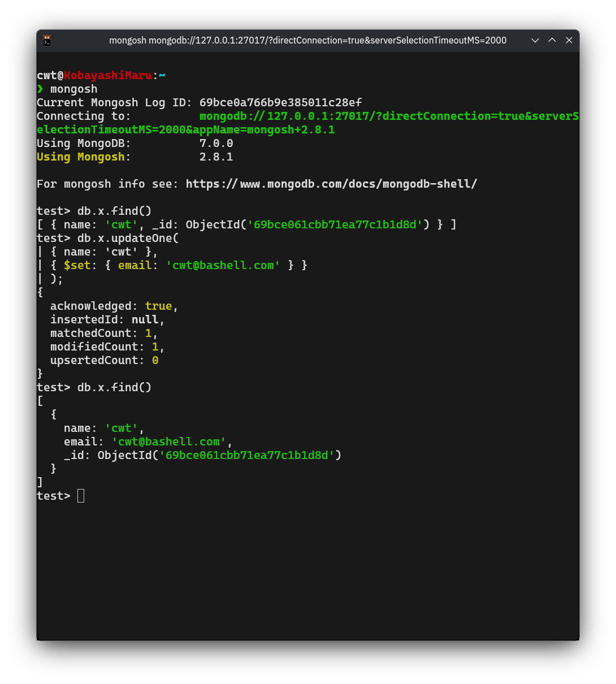Click the mongosh window title text
Screen dimensions: 616x684
pyautogui.click(x=307, y=40)
